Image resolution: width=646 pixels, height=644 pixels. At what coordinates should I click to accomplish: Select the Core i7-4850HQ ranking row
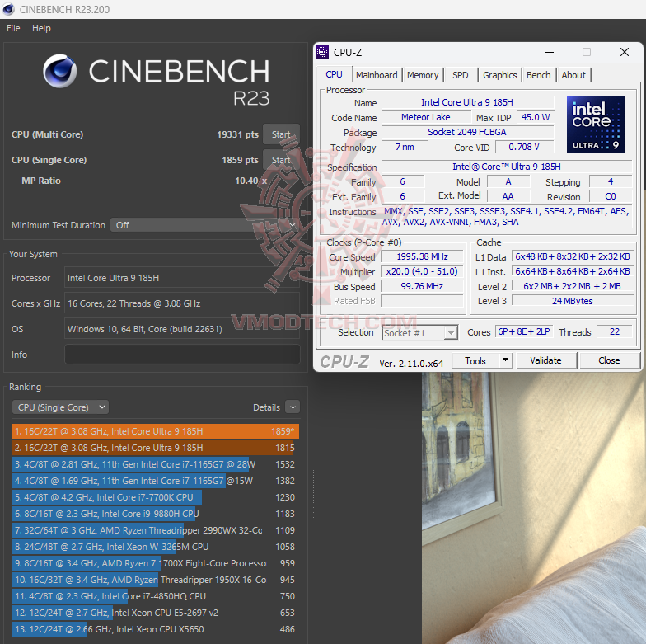click(x=155, y=596)
